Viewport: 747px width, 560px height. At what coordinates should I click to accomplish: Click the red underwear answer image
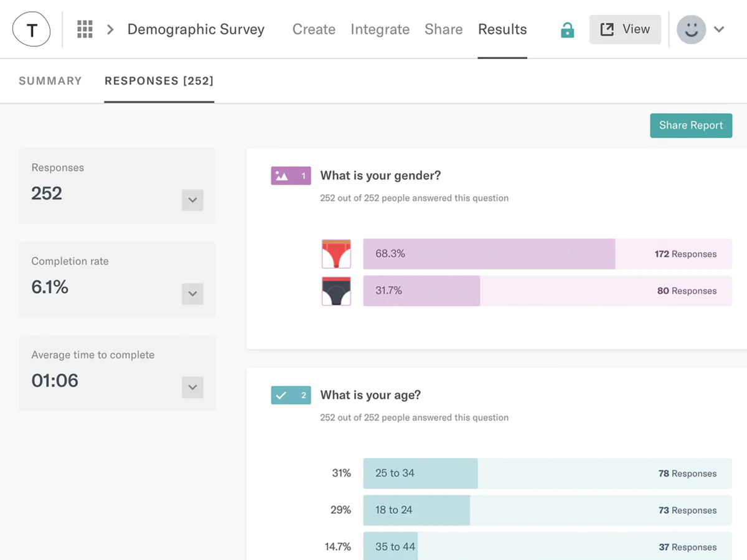[336, 254]
